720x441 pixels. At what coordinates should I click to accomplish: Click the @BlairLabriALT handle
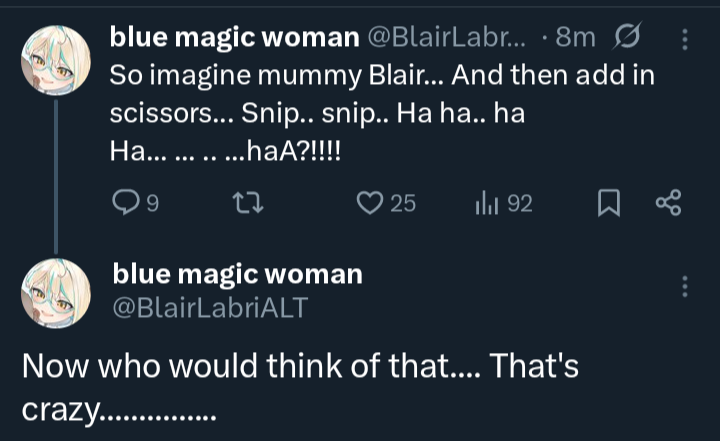tap(209, 308)
